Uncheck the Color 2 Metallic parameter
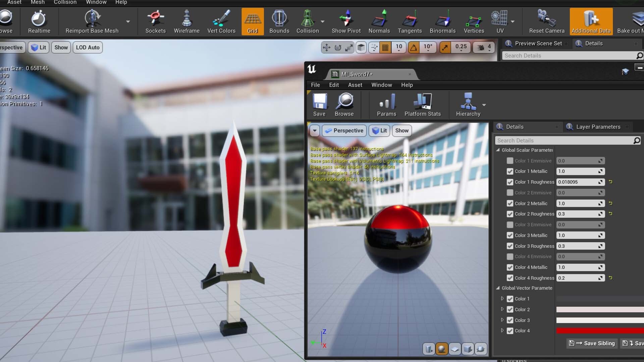 510,203
